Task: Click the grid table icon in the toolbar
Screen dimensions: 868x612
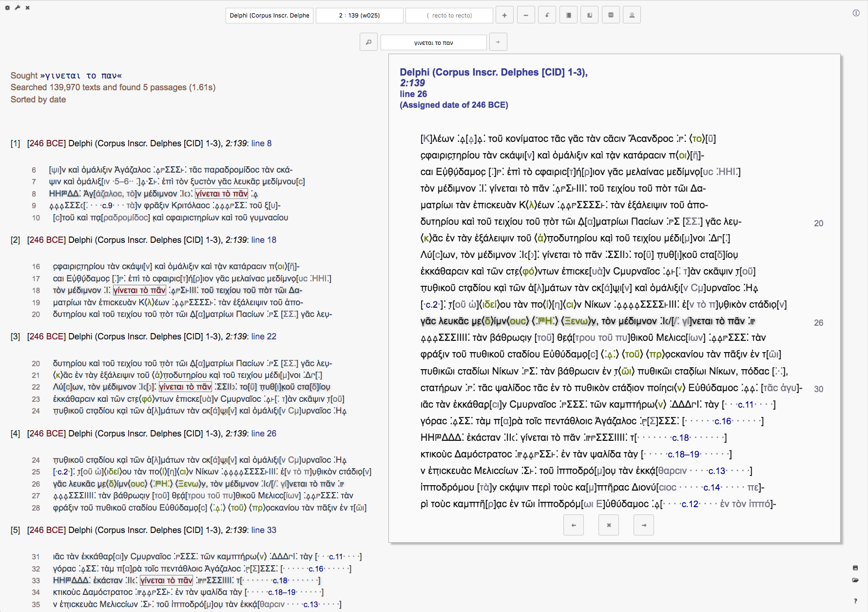Action: point(611,15)
